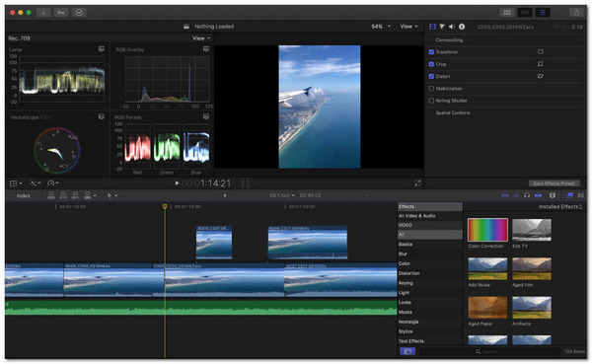Viewport: 592px width, 364px height.
Task: Open the scopes View dropdown
Action: point(201,38)
